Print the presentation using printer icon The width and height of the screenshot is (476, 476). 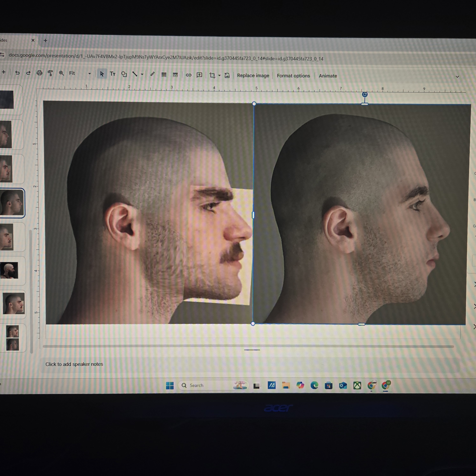39,73
